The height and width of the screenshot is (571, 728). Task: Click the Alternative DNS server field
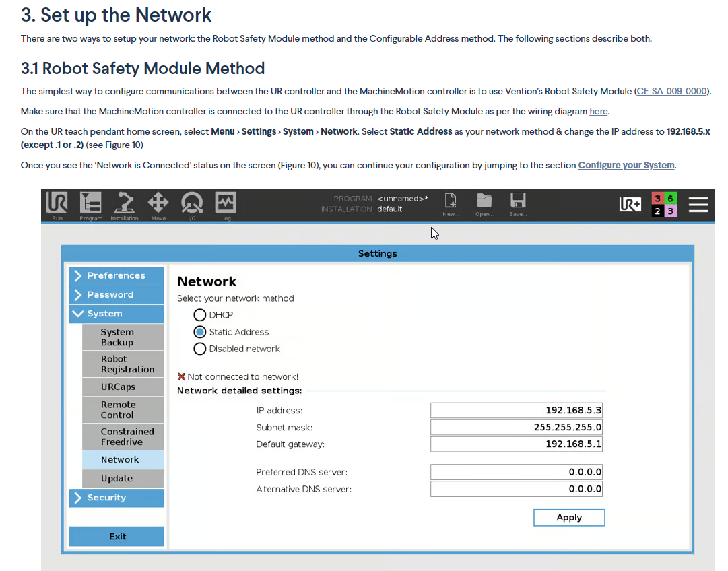517,489
